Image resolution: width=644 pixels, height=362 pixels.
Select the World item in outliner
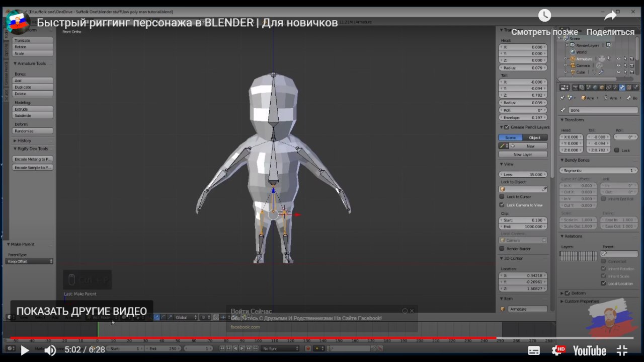click(x=581, y=52)
